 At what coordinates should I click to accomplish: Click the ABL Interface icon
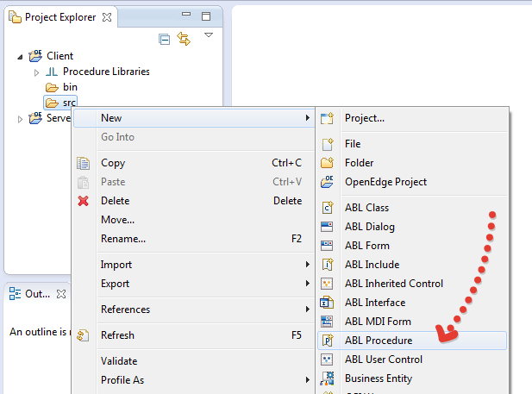[327, 303]
